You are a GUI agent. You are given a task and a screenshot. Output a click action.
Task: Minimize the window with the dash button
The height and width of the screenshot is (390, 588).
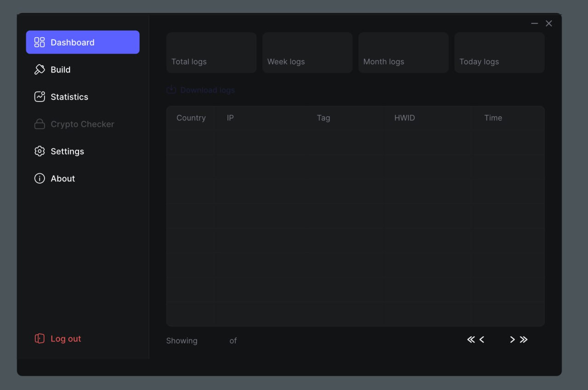534,23
